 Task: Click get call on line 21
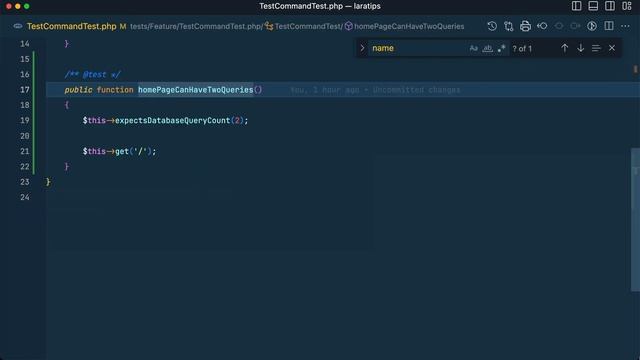(x=122, y=151)
